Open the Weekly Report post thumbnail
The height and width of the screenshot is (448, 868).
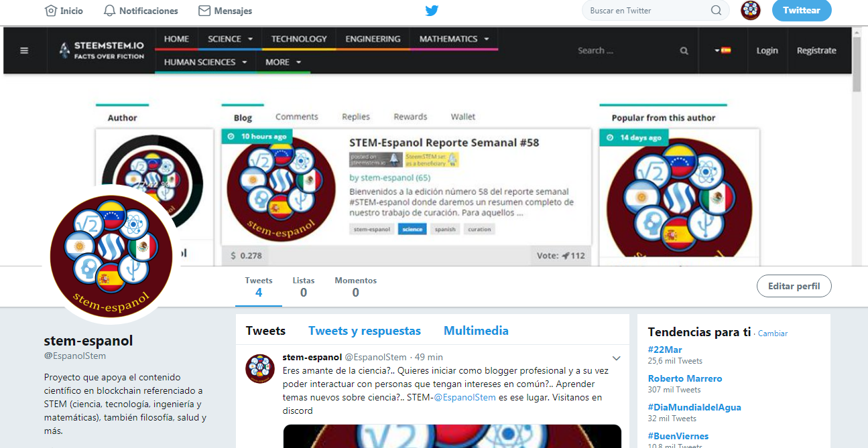point(281,190)
